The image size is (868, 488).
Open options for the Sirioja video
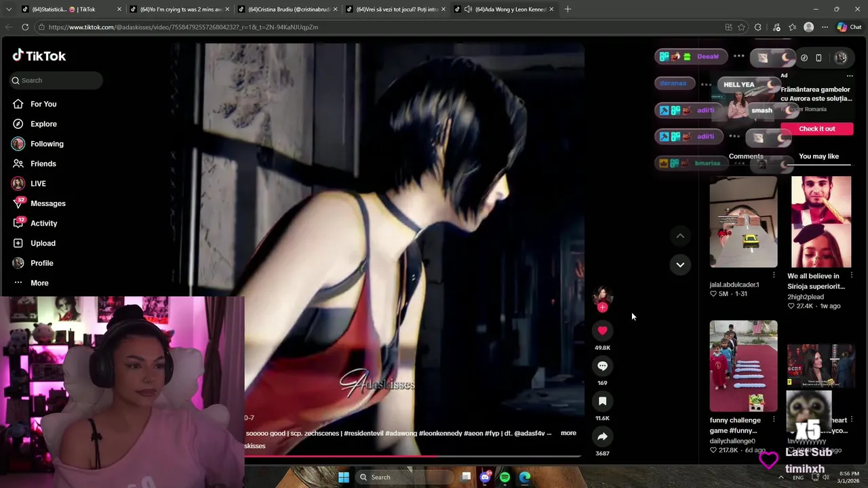click(852, 275)
